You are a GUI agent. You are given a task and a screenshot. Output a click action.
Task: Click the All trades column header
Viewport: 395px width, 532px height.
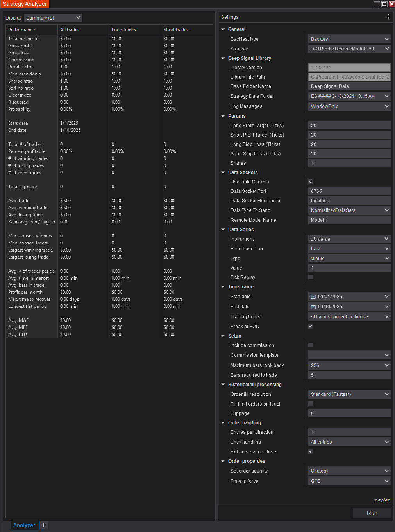pyautogui.click(x=83, y=30)
